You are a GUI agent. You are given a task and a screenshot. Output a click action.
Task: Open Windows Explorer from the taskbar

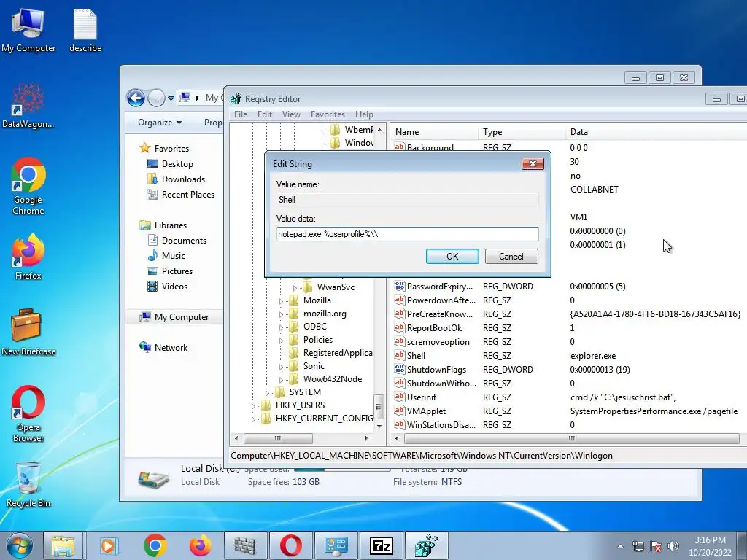point(63,545)
